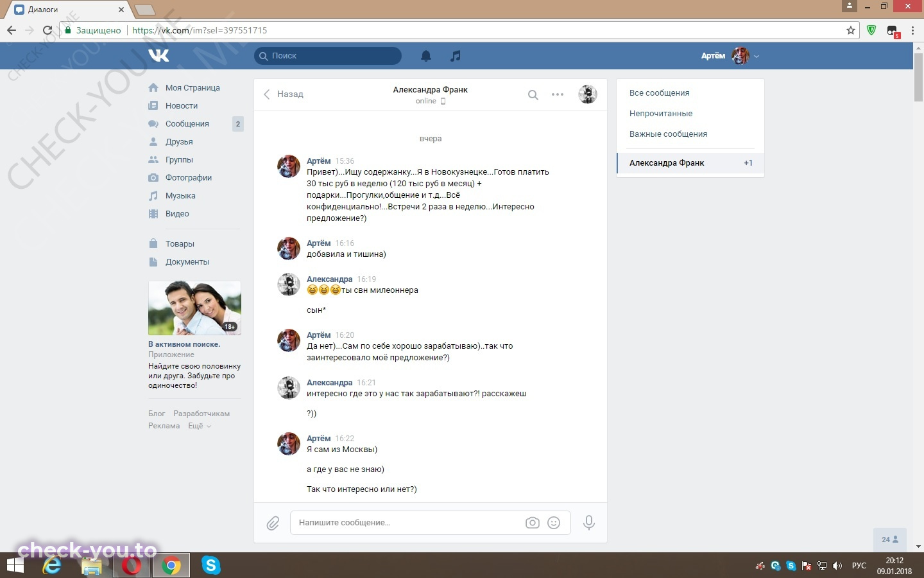Open Сообщения in sidebar
924x578 pixels.
187,124
